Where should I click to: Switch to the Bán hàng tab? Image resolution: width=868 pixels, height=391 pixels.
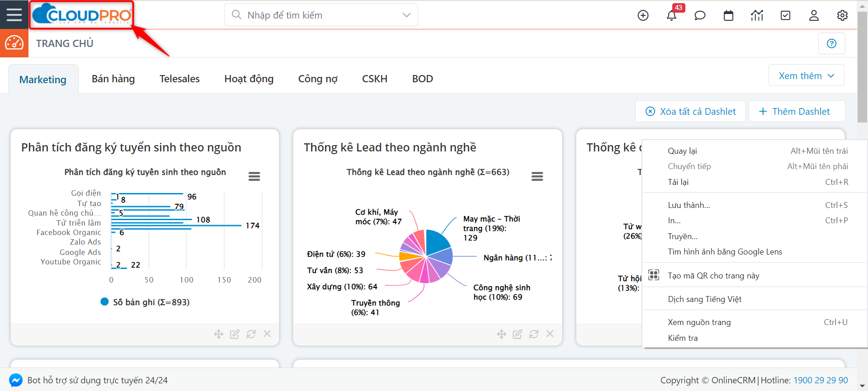point(113,79)
